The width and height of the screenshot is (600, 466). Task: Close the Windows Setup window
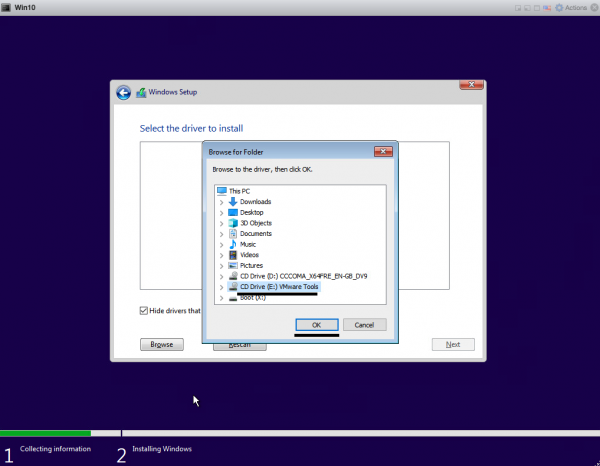coord(471,85)
